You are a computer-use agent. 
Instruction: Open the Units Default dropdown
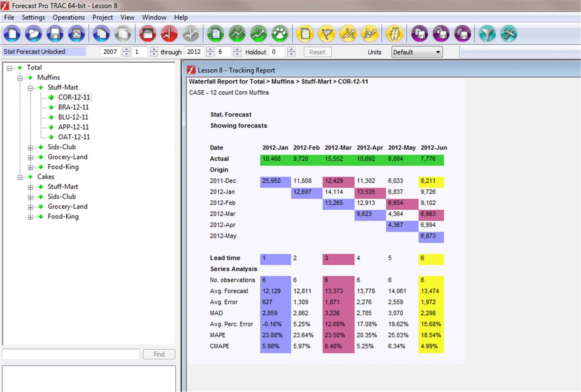pyautogui.click(x=417, y=52)
